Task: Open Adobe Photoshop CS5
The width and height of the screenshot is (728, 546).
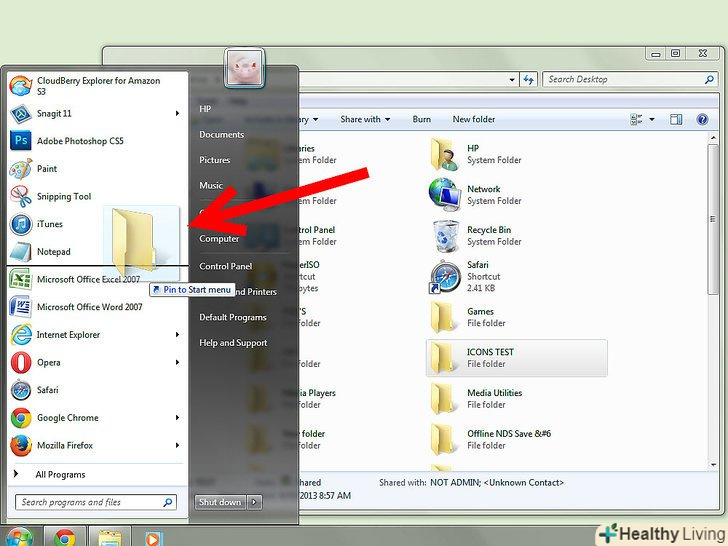Action: coord(98,141)
